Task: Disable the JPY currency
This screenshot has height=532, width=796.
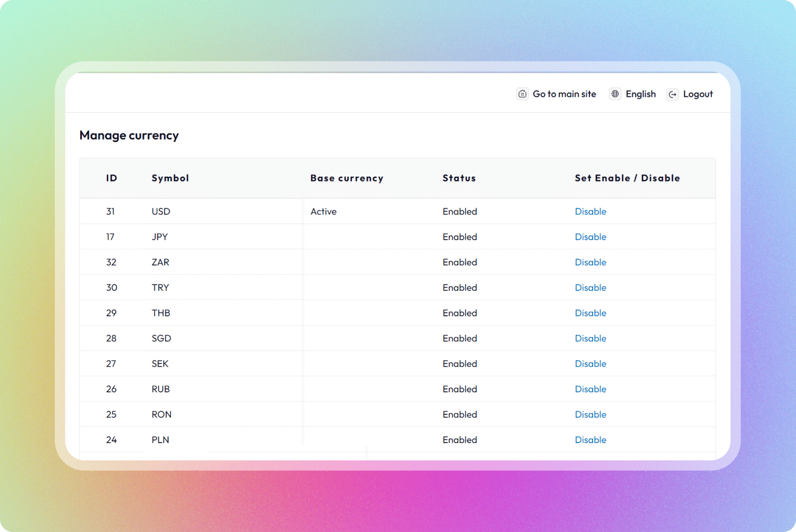Action: [x=590, y=237]
